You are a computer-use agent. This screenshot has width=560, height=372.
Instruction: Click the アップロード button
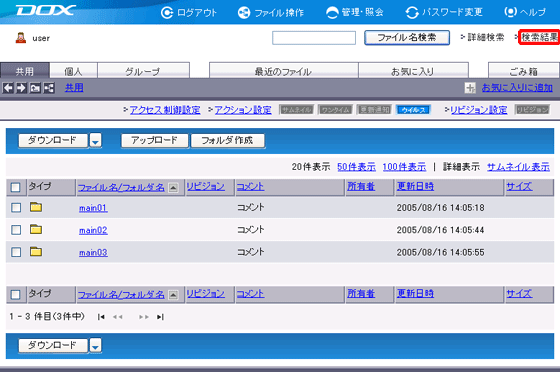(155, 140)
